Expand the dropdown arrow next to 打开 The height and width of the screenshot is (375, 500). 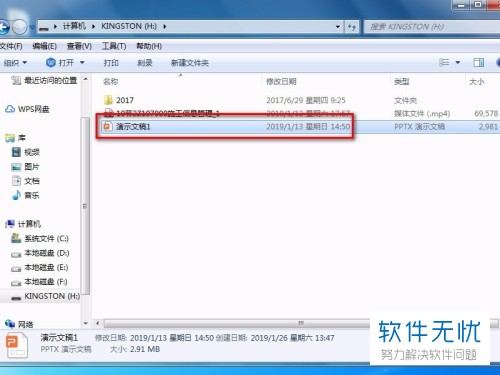click(82, 63)
